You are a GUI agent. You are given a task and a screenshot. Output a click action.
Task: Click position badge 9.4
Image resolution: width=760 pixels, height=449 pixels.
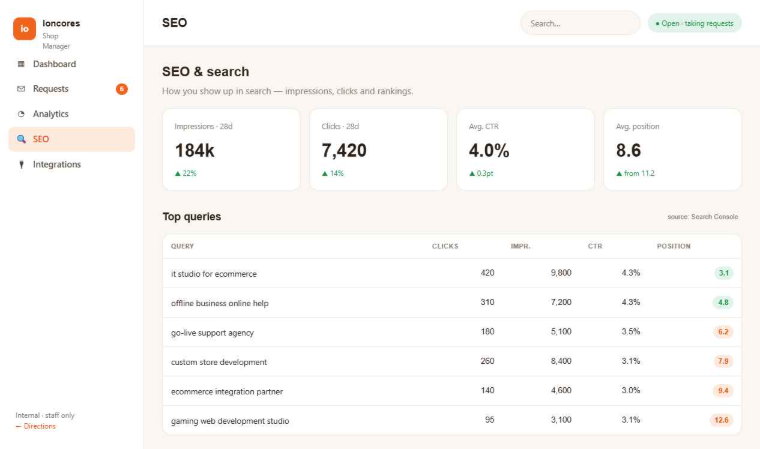pos(723,391)
